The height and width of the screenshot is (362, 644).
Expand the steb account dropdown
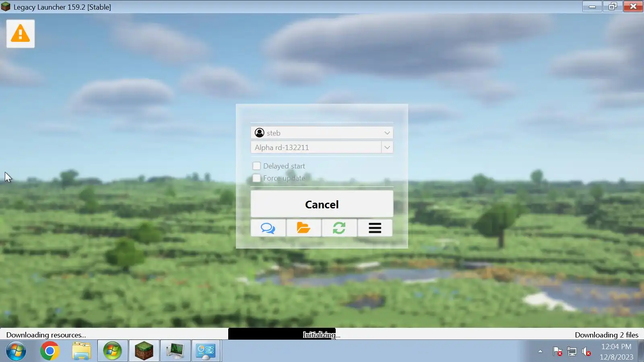click(x=387, y=133)
